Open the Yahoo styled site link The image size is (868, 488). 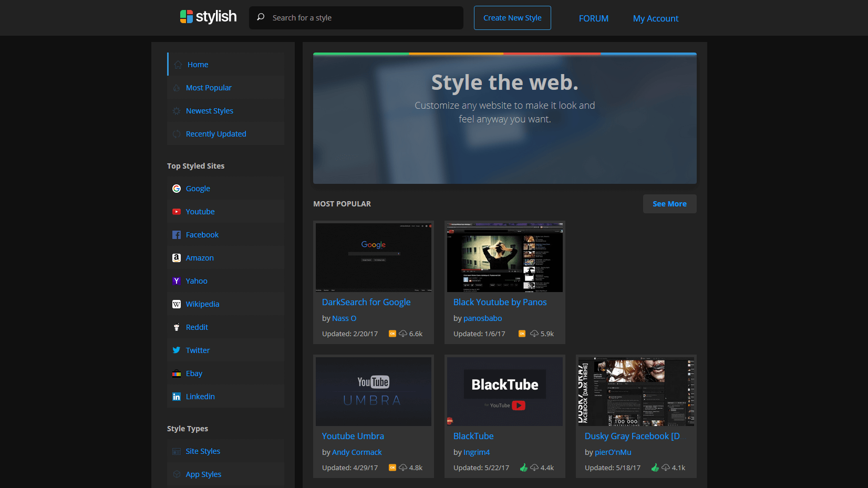click(x=226, y=281)
